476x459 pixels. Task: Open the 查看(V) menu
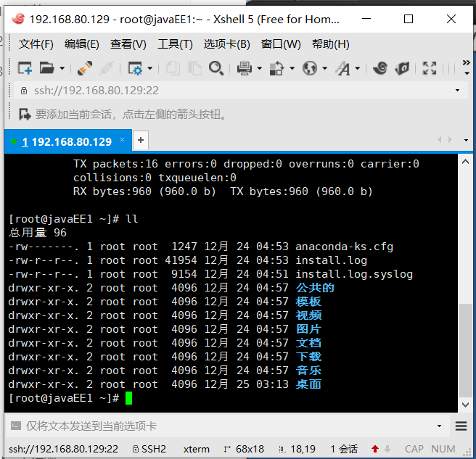pyautogui.click(x=128, y=44)
